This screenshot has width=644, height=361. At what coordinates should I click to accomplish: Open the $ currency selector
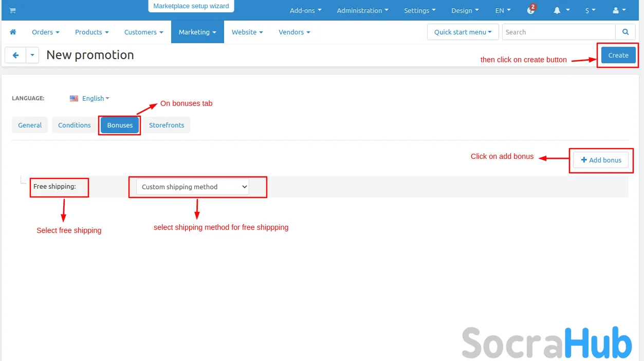pos(590,10)
